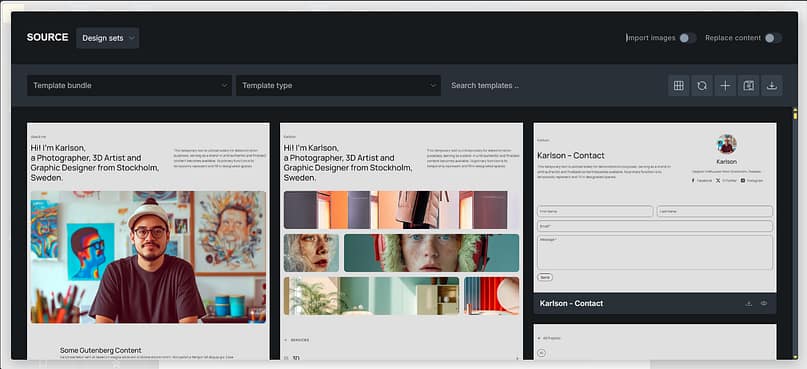Toggle the Import images switch
Viewport: 807px width, 369px height.
click(x=688, y=38)
